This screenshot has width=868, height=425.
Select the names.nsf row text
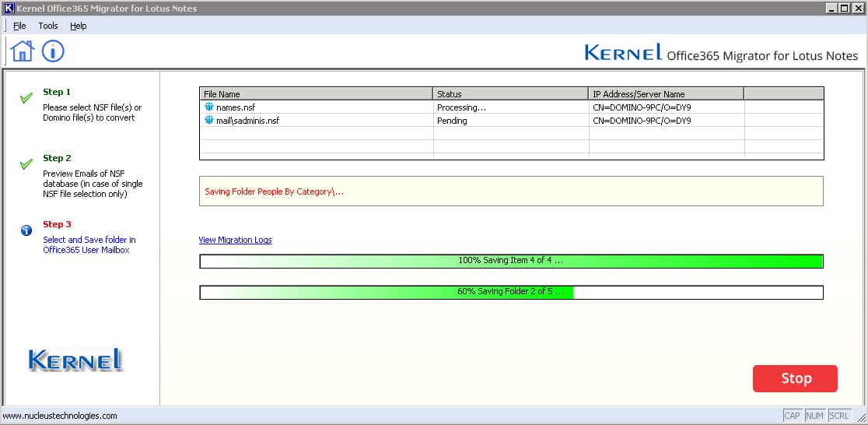[236, 107]
